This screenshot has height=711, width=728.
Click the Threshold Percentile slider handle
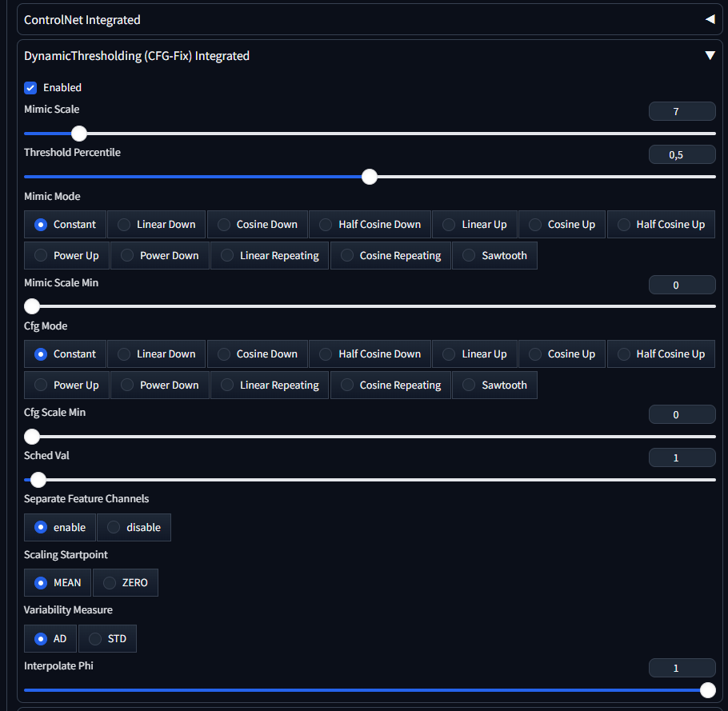(x=369, y=177)
